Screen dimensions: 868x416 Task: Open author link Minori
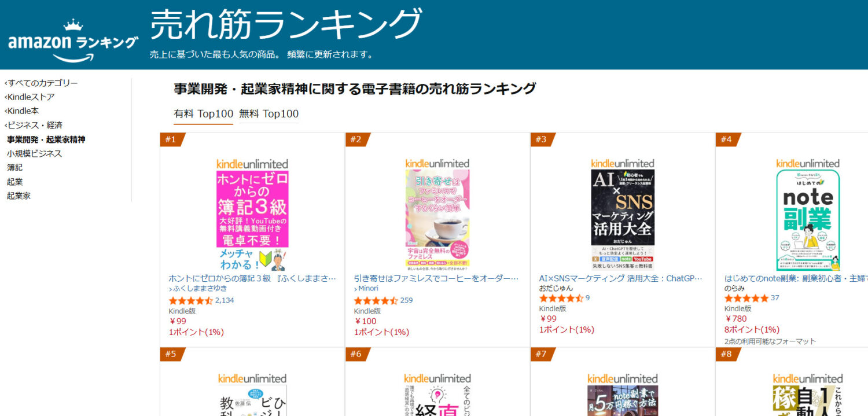point(366,288)
